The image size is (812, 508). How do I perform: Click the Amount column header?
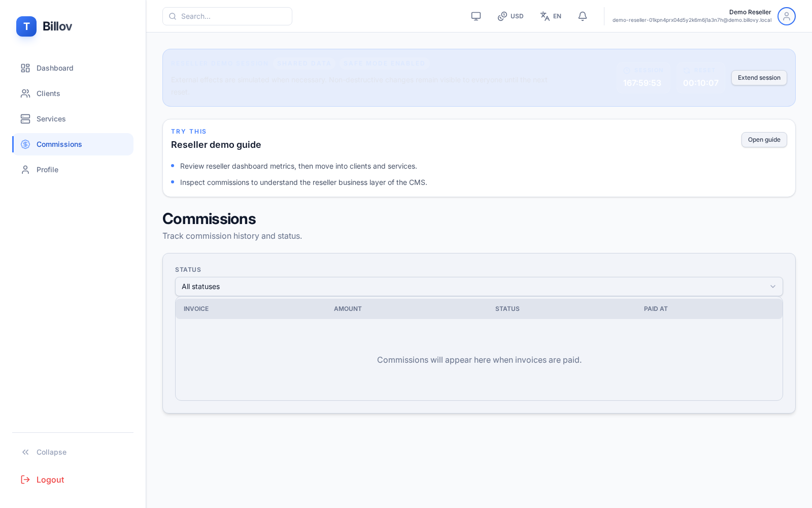click(x=348, y=309)
